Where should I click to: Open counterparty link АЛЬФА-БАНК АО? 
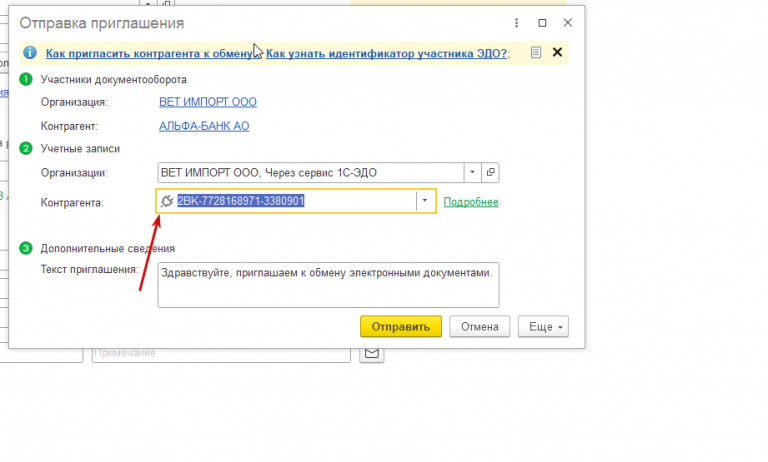click(204, 126)
